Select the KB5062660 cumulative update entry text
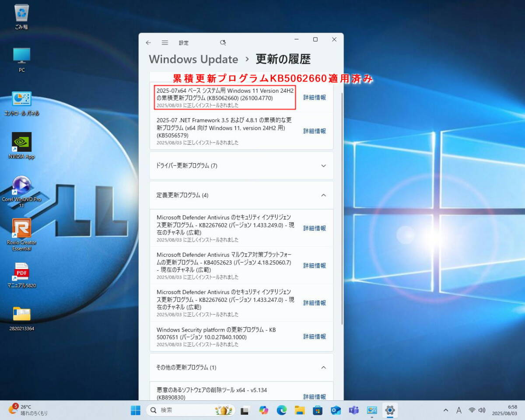 [225, 94]
